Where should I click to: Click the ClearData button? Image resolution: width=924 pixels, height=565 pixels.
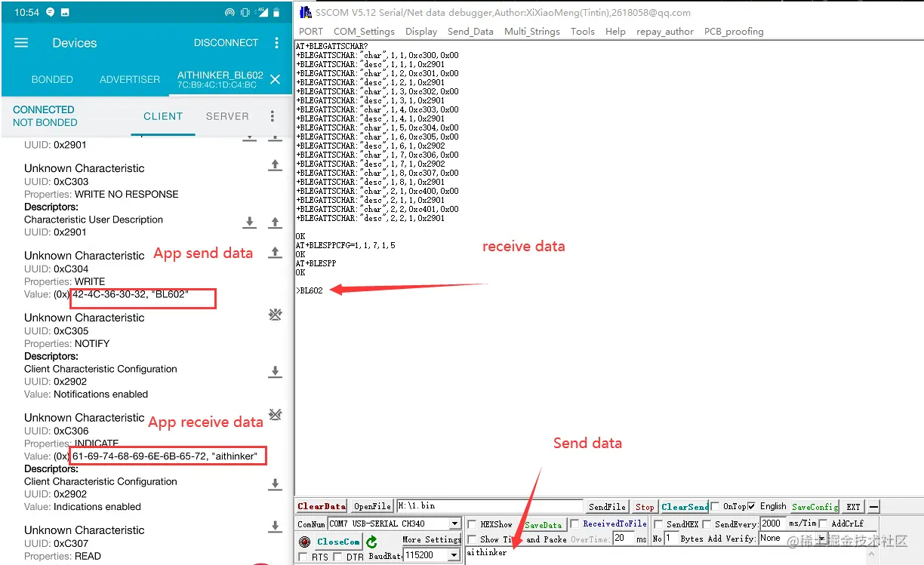tap(322, 506)
